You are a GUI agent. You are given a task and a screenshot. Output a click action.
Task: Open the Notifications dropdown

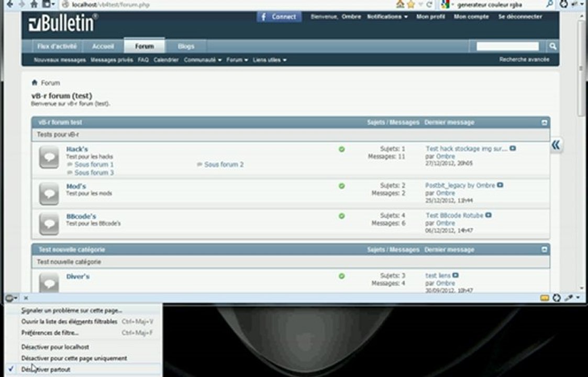387,17
